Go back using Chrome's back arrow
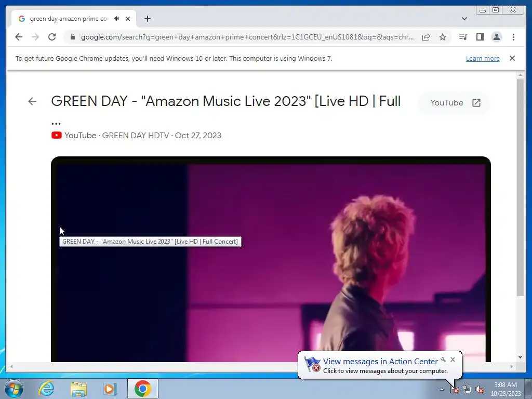 [19, 37]
